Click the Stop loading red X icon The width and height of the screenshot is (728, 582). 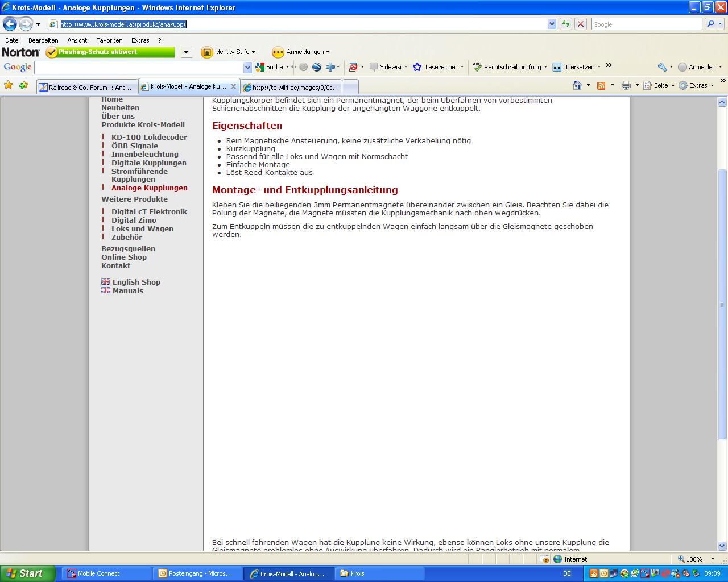point(580,24)
